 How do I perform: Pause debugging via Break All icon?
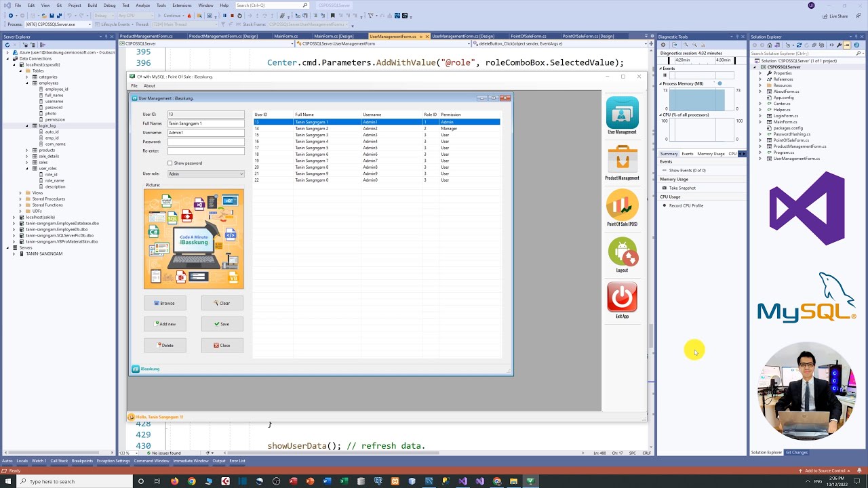click(224, 16)
